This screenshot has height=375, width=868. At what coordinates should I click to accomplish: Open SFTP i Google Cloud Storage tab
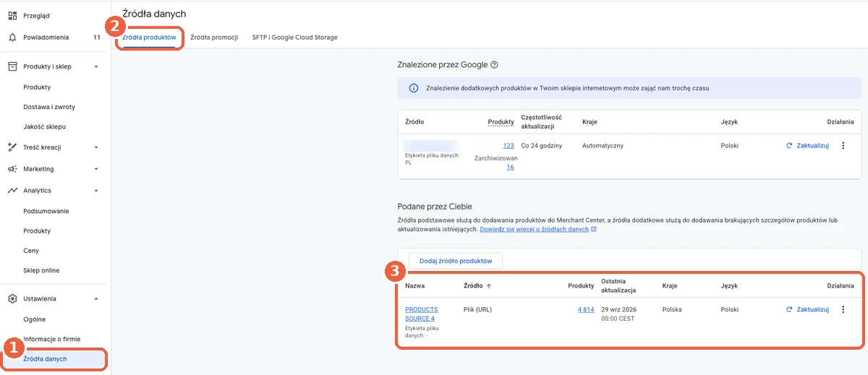[294, 37]
